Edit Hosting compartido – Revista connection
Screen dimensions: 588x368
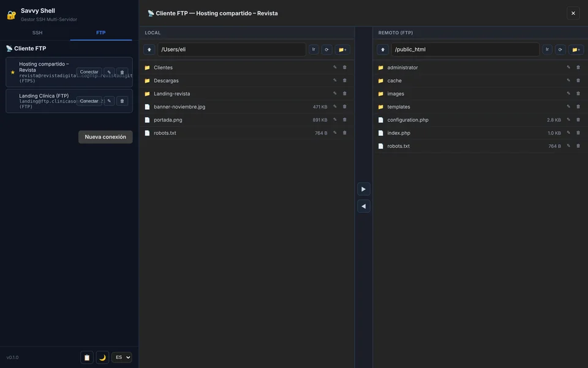(109, 72)
